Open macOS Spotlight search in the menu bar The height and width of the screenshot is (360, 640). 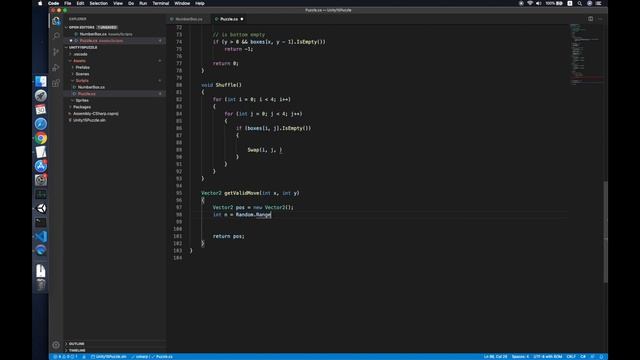coord(579,3)
